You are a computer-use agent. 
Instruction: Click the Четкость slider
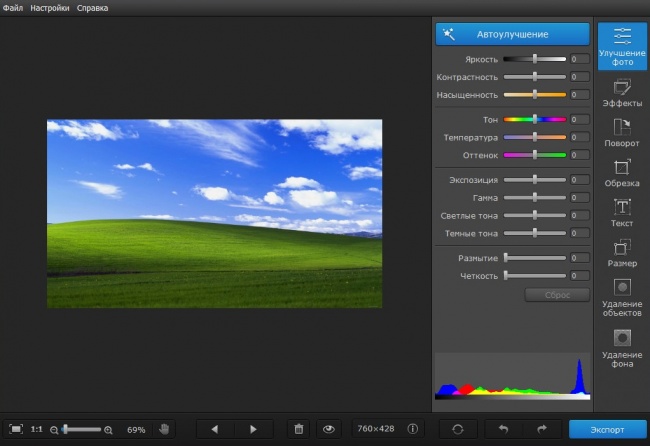pyautogui.click(x=535, y=276)
